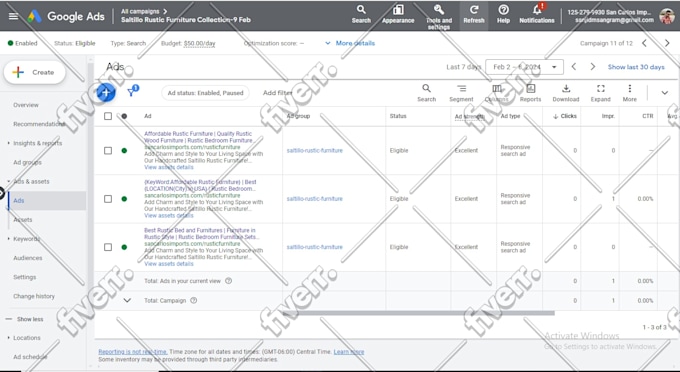Open All campaigns breadcrumb
Image resolution: width=680 pixels, height=372 pixels.
[x=140, y=12]
